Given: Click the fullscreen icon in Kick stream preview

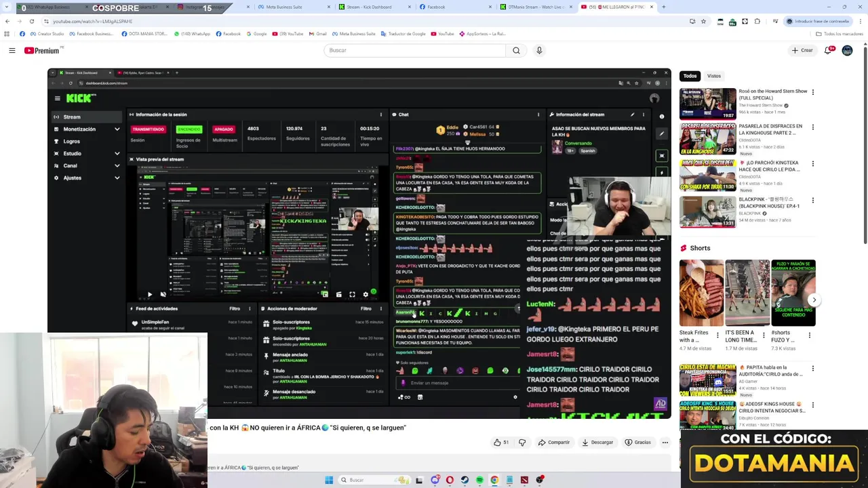Looking at the screenshot, I should (352, 294).
